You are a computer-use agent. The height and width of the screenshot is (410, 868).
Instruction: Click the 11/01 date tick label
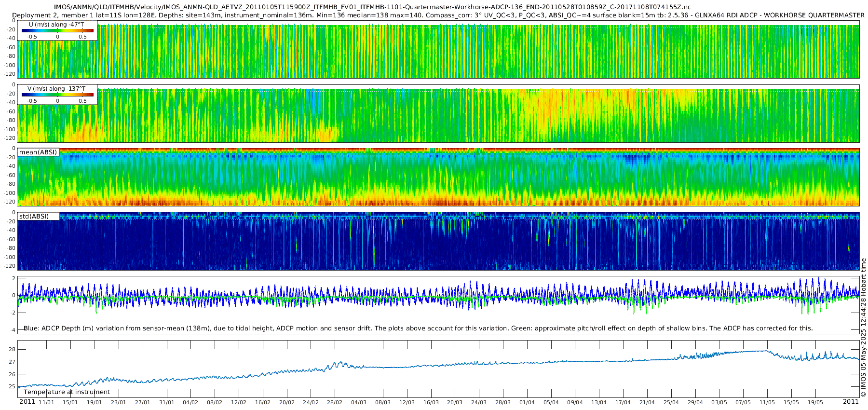tap(46, 402)
